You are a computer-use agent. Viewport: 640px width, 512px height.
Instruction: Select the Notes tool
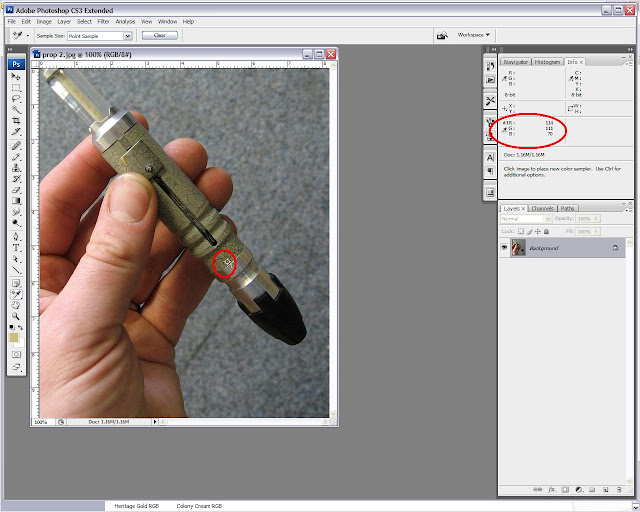pos(16,283)
